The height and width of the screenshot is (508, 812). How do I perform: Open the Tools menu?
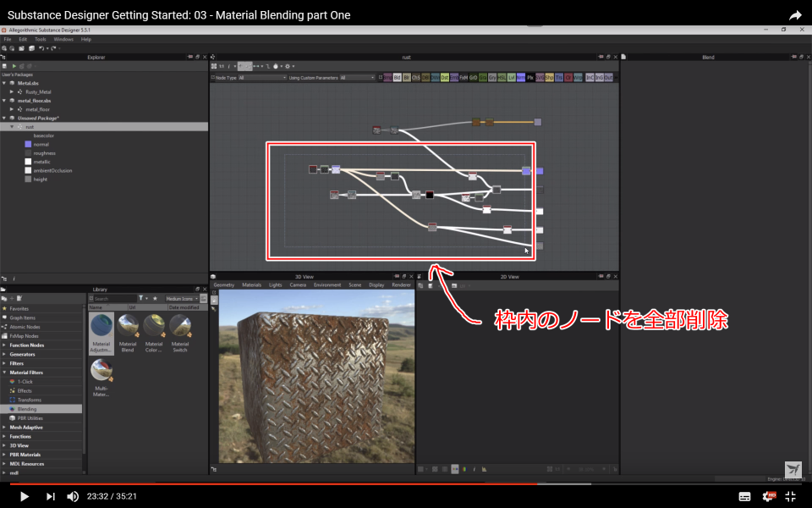click(41, 40)
